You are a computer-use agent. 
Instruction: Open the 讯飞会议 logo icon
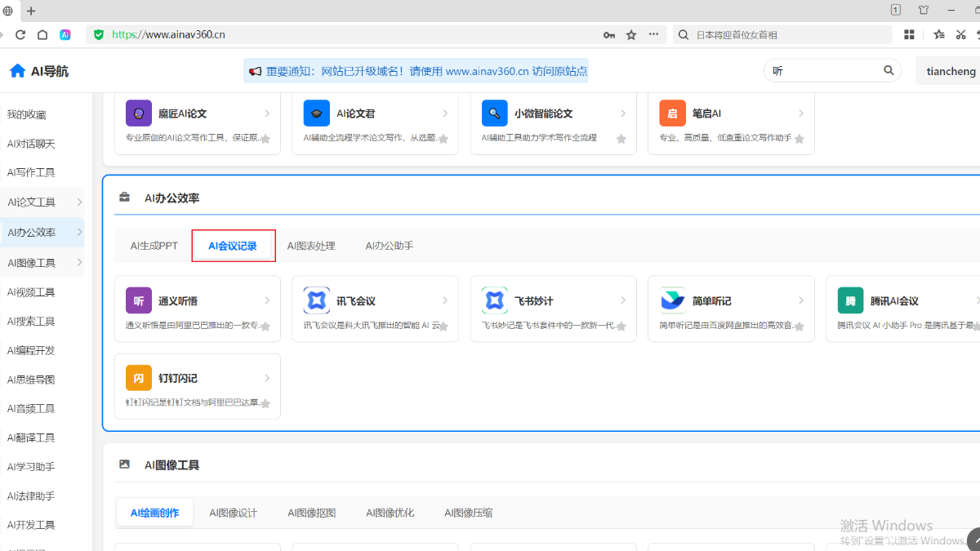click(x=317, y=300)
